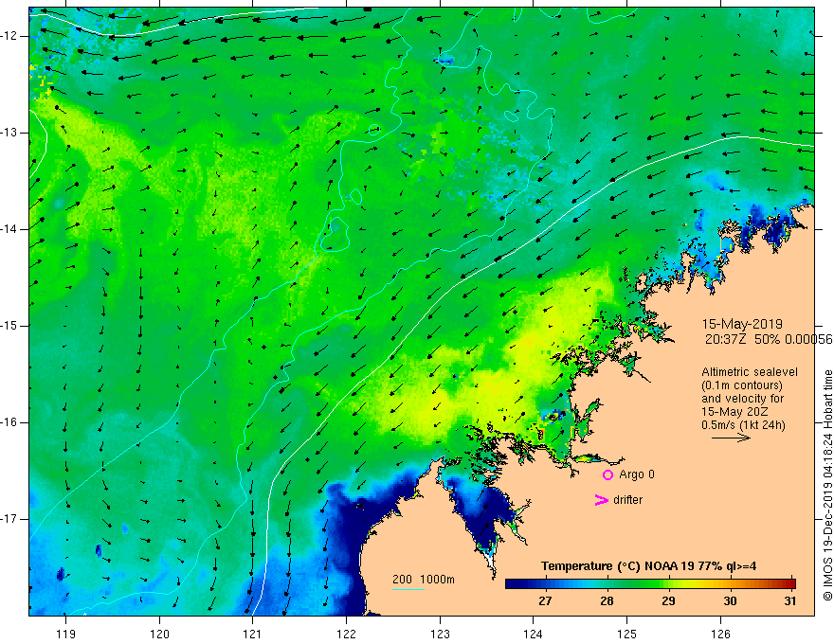Click the temperature color bar
This screenshot has width=834, height=644.
tap(650, 583)
